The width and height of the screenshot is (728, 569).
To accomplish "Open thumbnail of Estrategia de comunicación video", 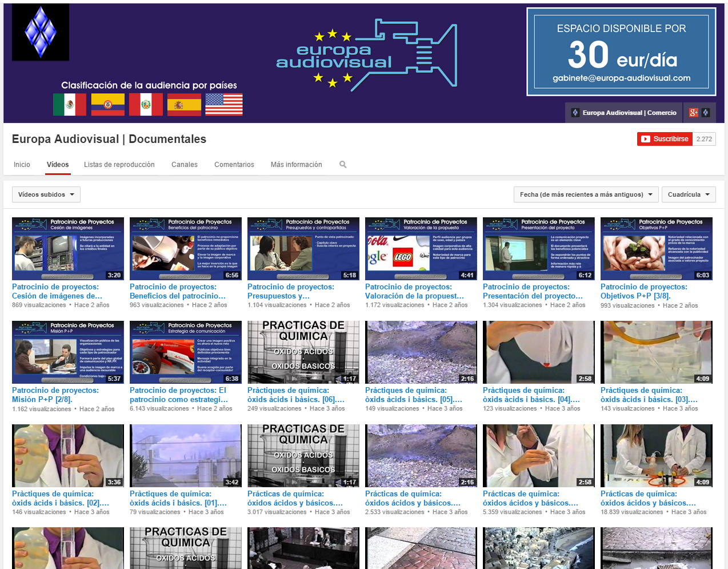I will click(186, 352).
